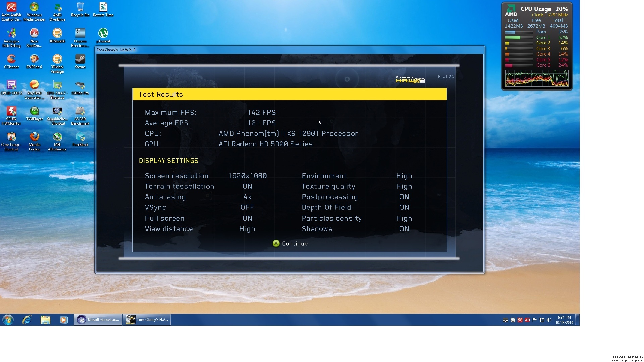Screen dimensions: 644x362
Task: Click 'AMD Phenom(tm) II X6 1090T Processor' text
Action: pos(288,134)
